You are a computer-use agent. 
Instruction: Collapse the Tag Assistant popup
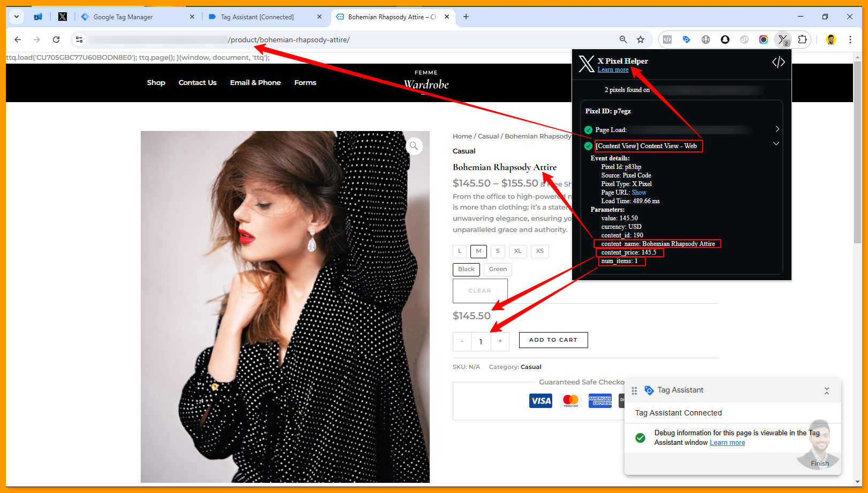click(826, 391)
